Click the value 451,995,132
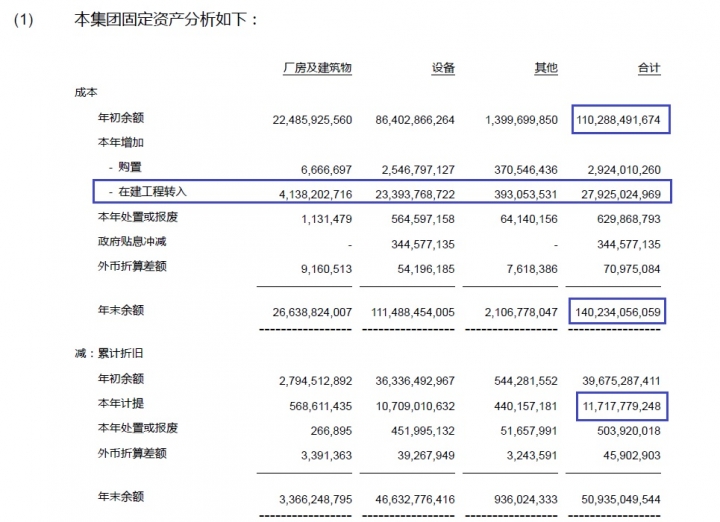This screenshot has height=522, width=720. [x=423, y=431]
